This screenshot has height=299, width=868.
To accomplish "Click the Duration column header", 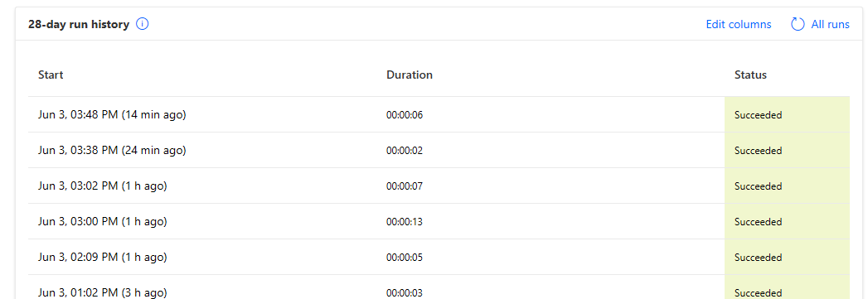I will [409, 75].
